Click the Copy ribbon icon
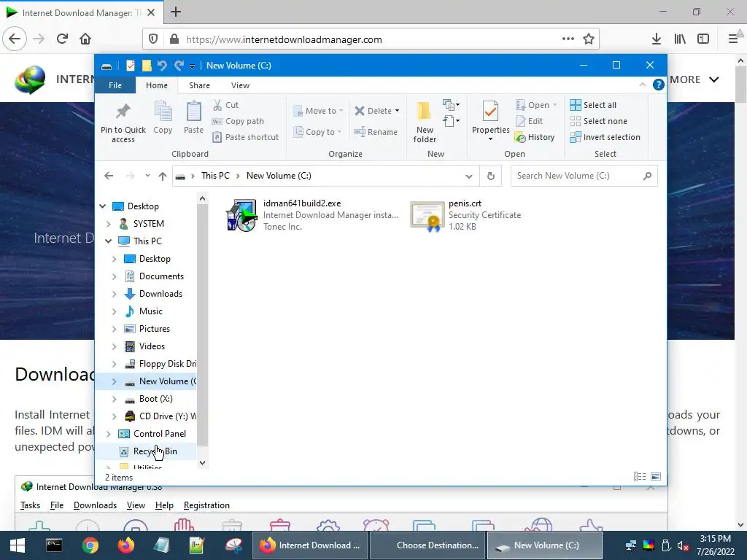 click(x=163, y=112)
